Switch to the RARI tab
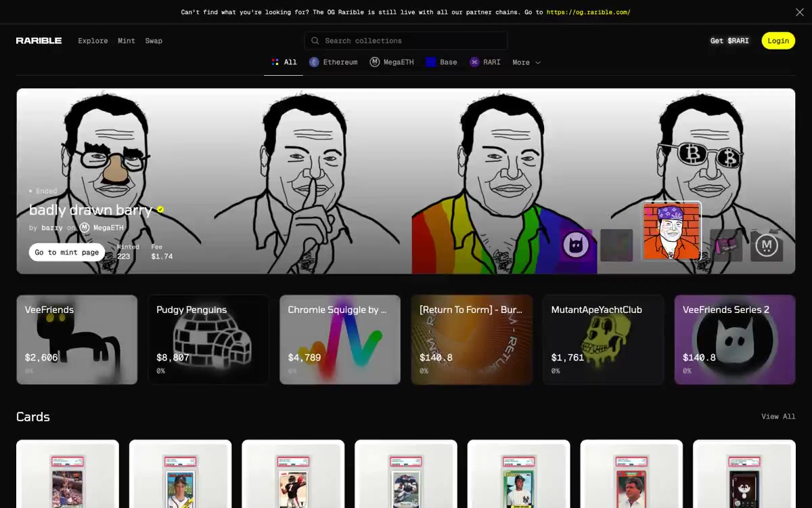 click(485, 62)
